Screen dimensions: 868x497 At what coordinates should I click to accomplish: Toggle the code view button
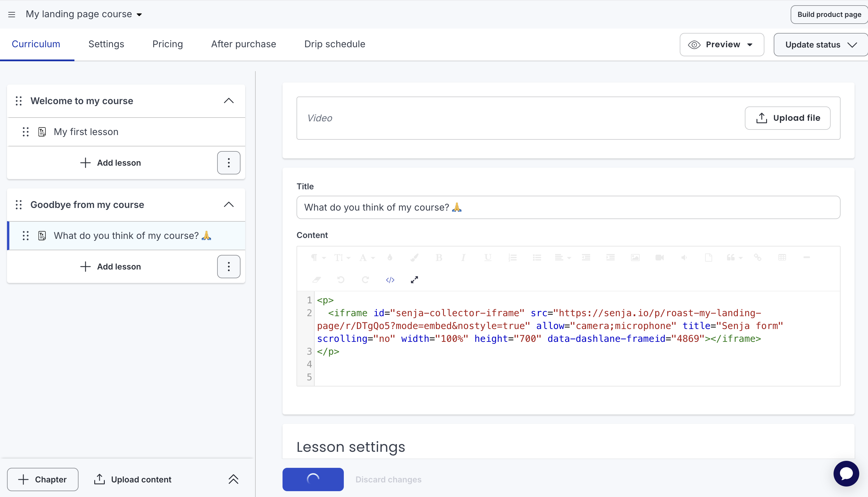[x=390, y=280]
